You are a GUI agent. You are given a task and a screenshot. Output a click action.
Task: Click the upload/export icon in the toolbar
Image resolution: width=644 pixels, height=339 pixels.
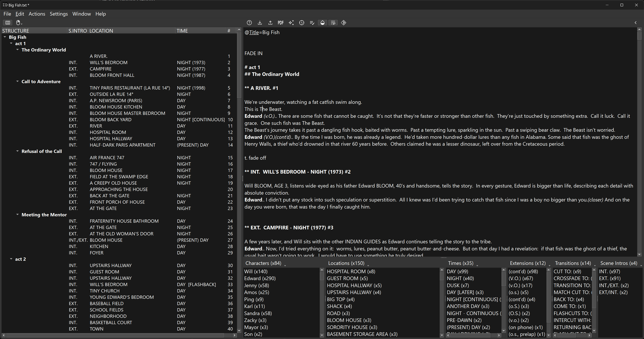[x=270, y=23]
